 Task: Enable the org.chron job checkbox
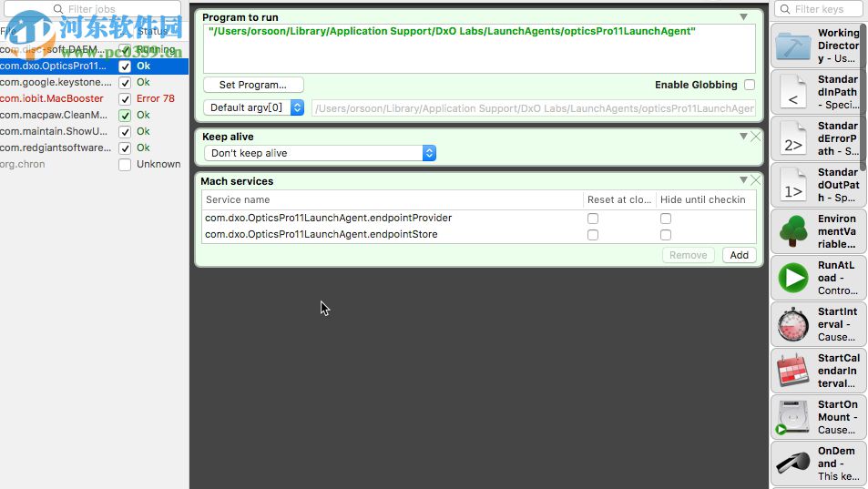coord(125,165)
